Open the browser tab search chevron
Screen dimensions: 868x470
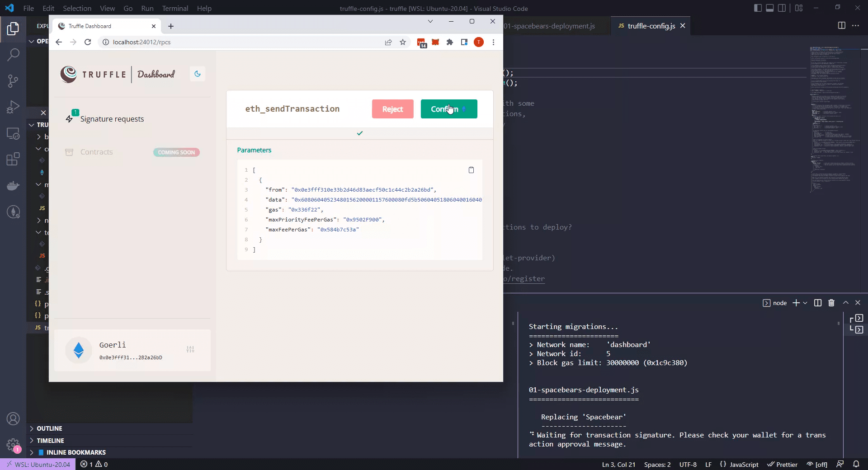[430, 21]
